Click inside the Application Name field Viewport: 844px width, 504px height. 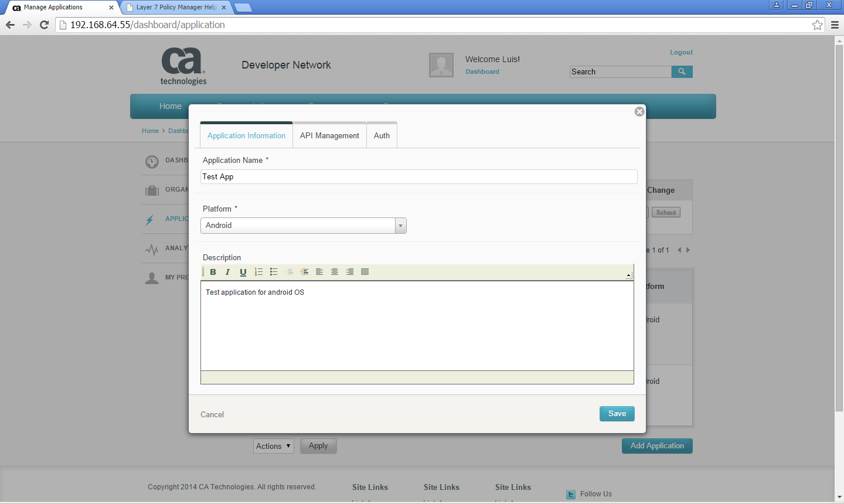(x=418, y=176)
